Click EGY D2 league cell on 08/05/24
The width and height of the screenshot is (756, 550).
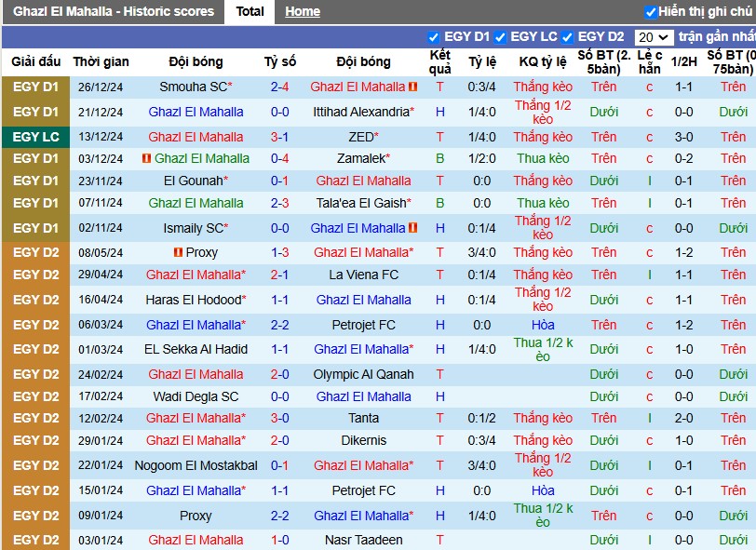pyautogui.click(x=35, y=252)
